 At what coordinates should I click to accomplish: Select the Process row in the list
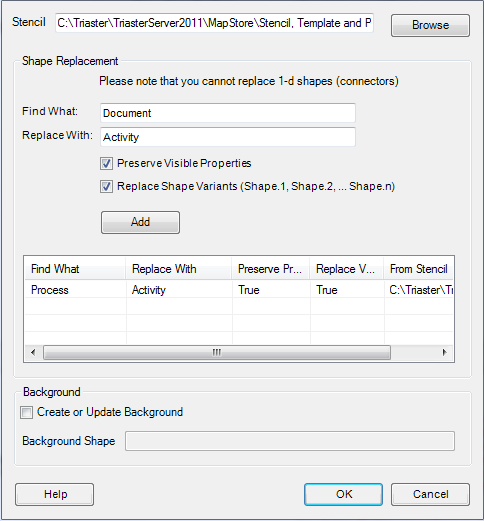coord(239,290)
